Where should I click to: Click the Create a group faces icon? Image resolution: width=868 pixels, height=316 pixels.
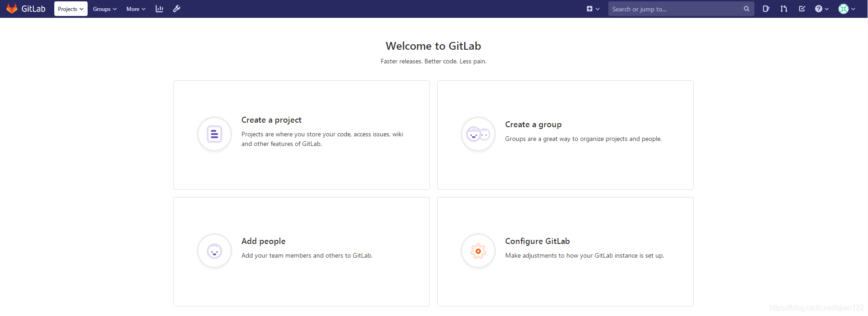[x=478, y=134]
